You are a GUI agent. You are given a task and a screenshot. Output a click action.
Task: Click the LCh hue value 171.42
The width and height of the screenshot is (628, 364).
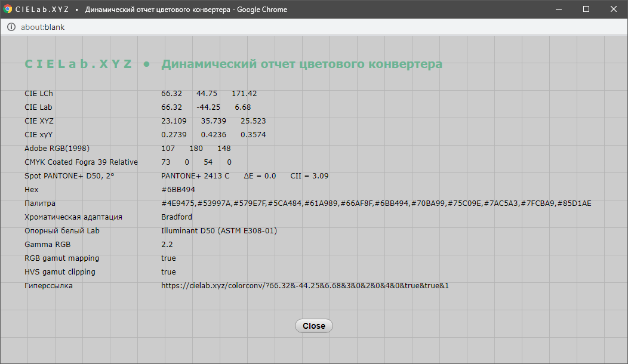click(x=244, y=93)
